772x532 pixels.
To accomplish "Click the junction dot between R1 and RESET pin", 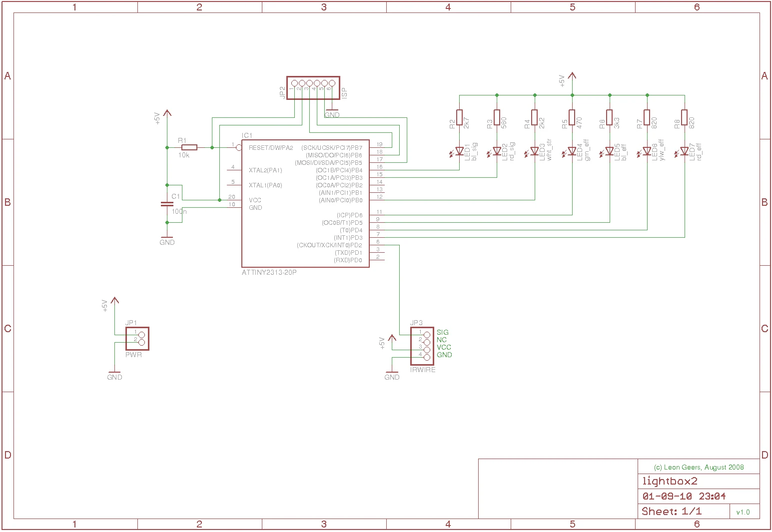I will [x=212, y=147].
